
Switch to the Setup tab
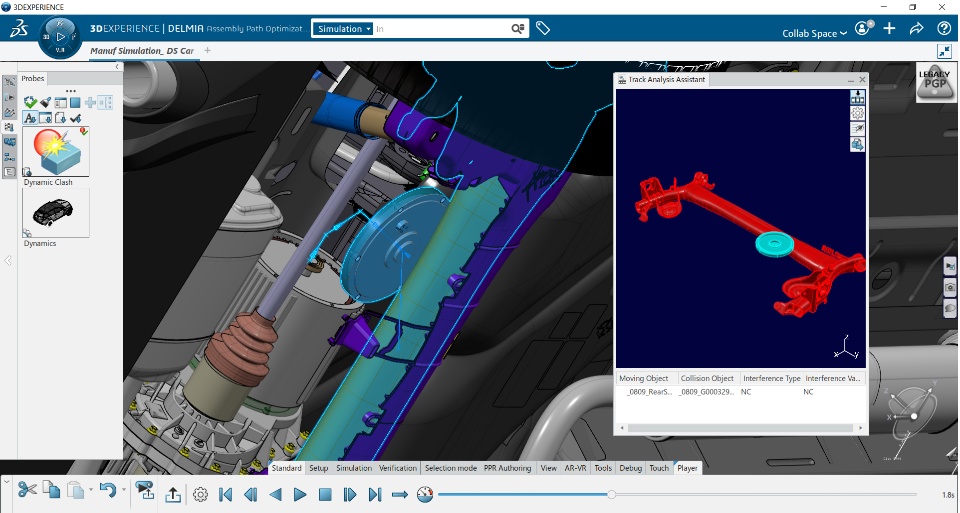[x=318, y=468]
